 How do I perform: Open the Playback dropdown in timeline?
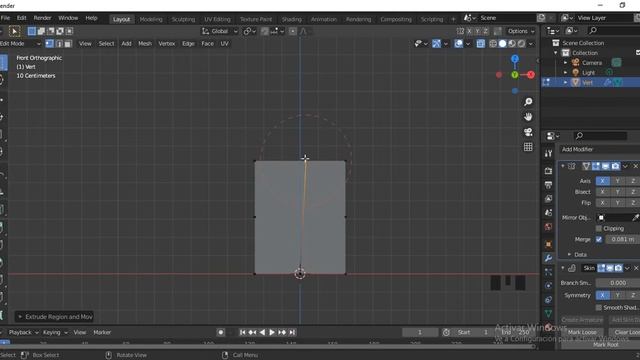tap(23, 332)
